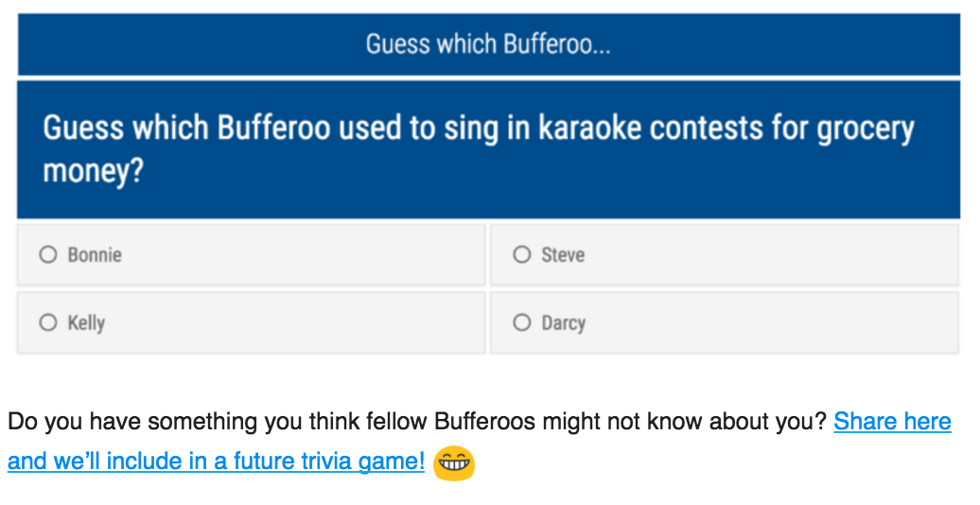Click empty area of Kelly answer box
The image size is (980, 505).
click(300, 322)
